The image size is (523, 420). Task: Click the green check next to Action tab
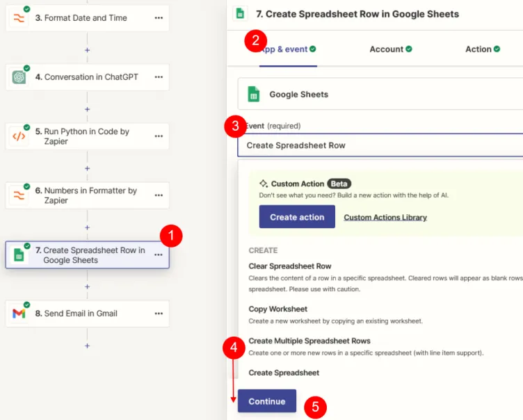[x=497, y=49]
